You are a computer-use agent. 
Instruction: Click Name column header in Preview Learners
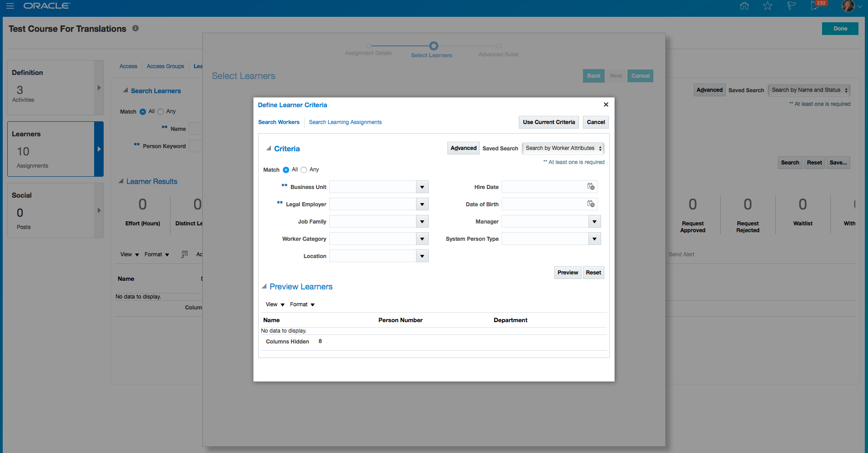(x=271, y=320)
